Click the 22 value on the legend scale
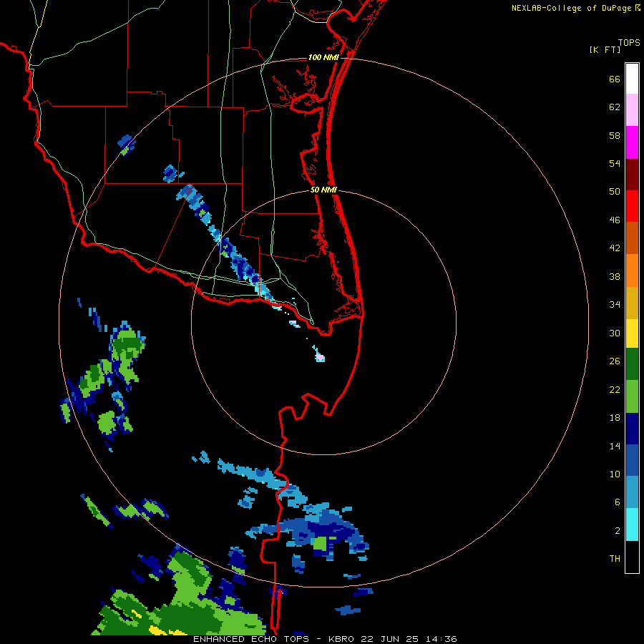644x644 pixels. point(615,389)
